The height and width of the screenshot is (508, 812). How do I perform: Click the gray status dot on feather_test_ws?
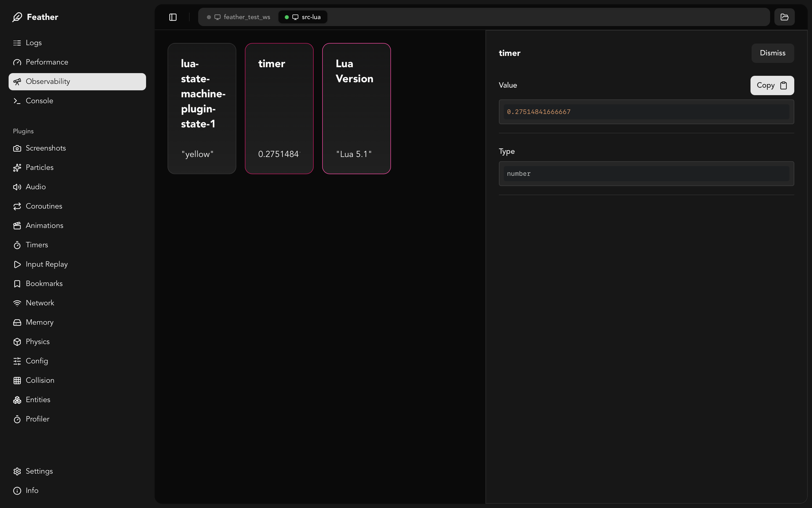pos(209,17)
